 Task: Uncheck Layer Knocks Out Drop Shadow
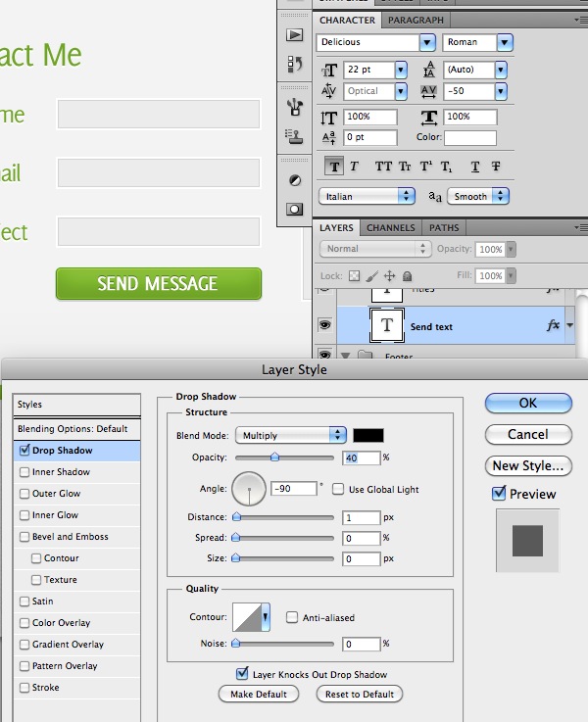coord(242,674)
